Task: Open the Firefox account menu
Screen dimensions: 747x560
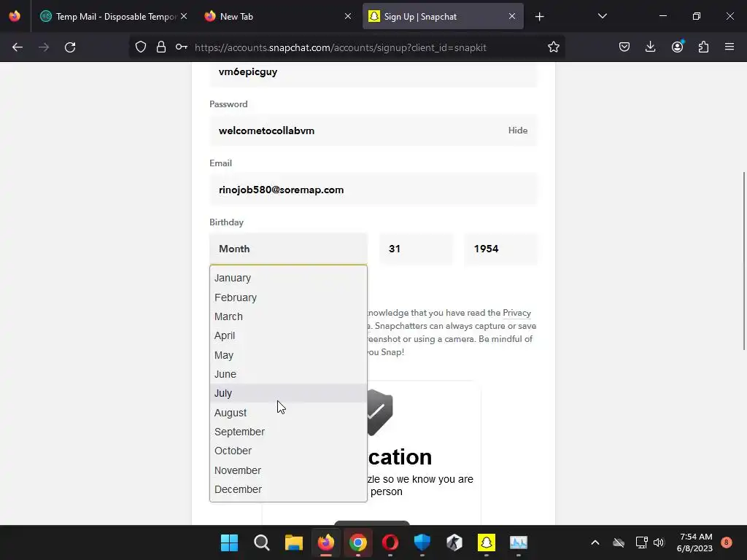Action: pyautogui.click(x=677, y=47)
